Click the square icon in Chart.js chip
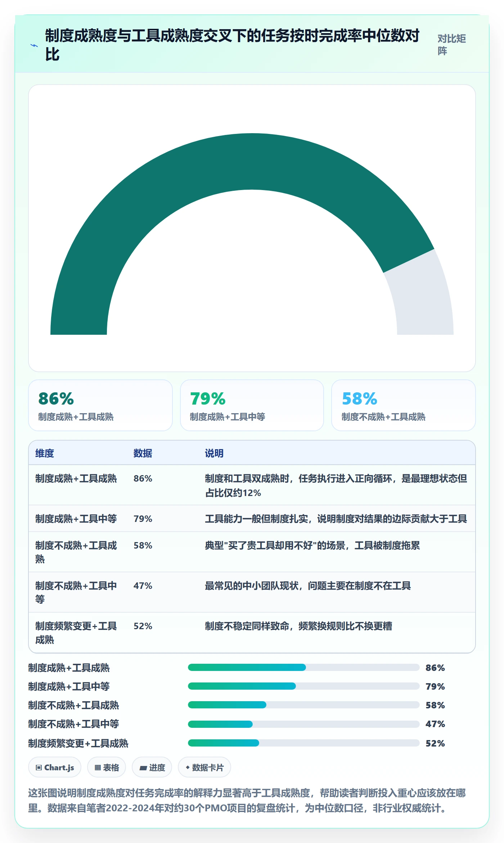Screen dimensions: 504x843 pos(39,767)
